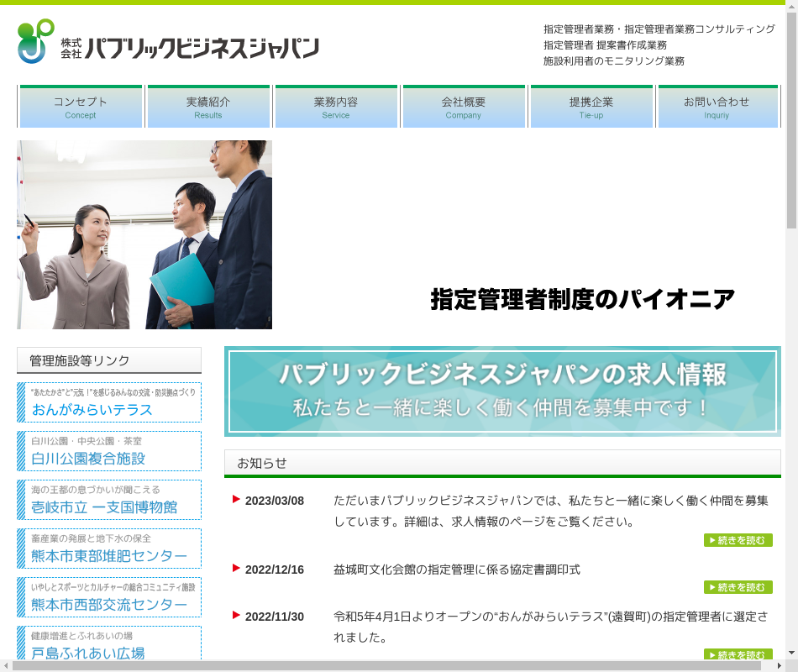Screen dimensions: 798x672
Task: Click the vertical scrollbar down arrow
Action: coord(791,652)
